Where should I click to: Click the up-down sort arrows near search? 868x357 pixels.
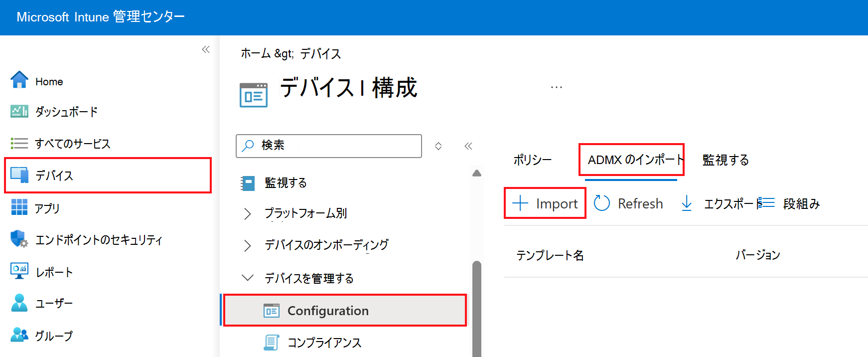438,146
